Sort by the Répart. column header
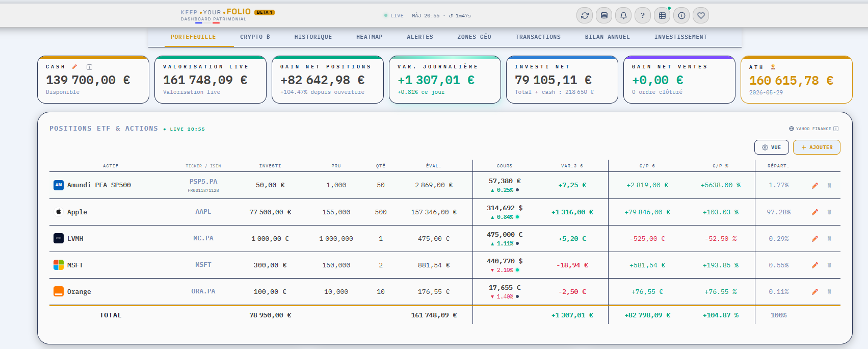Screen dimensions: 868x349 [x=778, y=166]
